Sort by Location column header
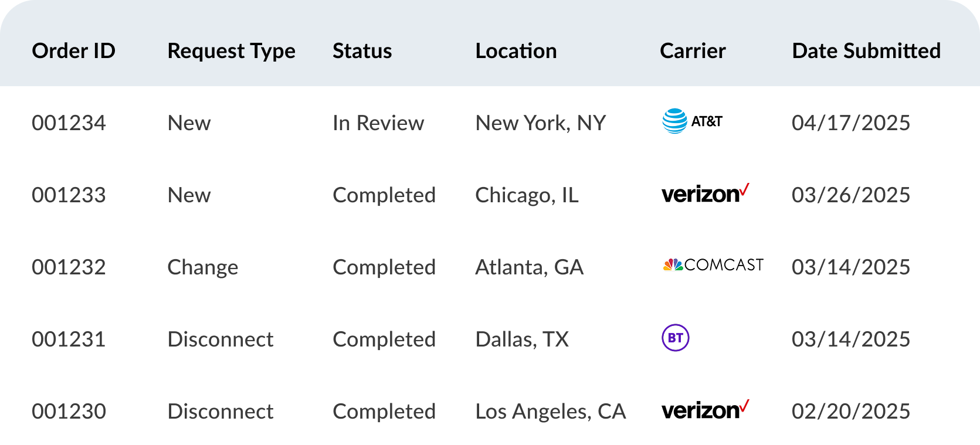This screenshot has width=980, height=445. [x=516, y=51]
